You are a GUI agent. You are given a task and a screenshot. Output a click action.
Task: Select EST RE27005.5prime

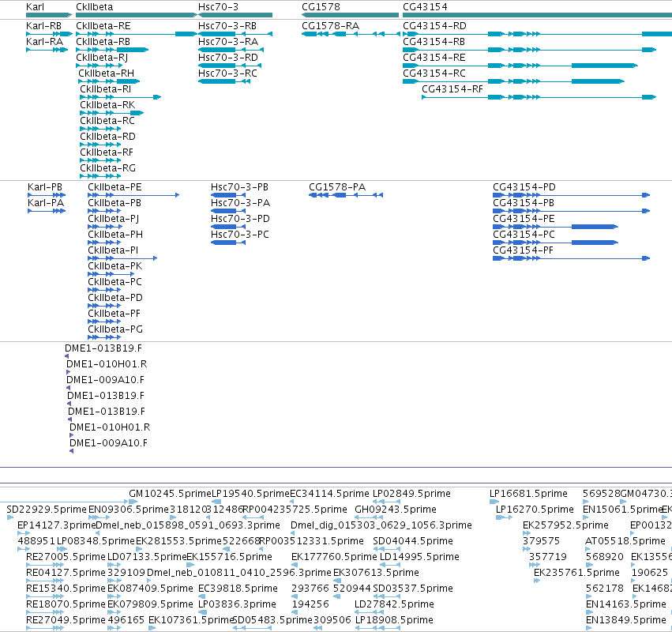[66, 556]
